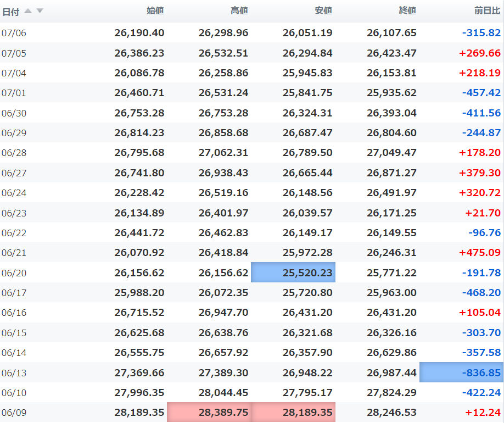Select the change value -468.20
This screenshot has width=504, height=423.
481,293
